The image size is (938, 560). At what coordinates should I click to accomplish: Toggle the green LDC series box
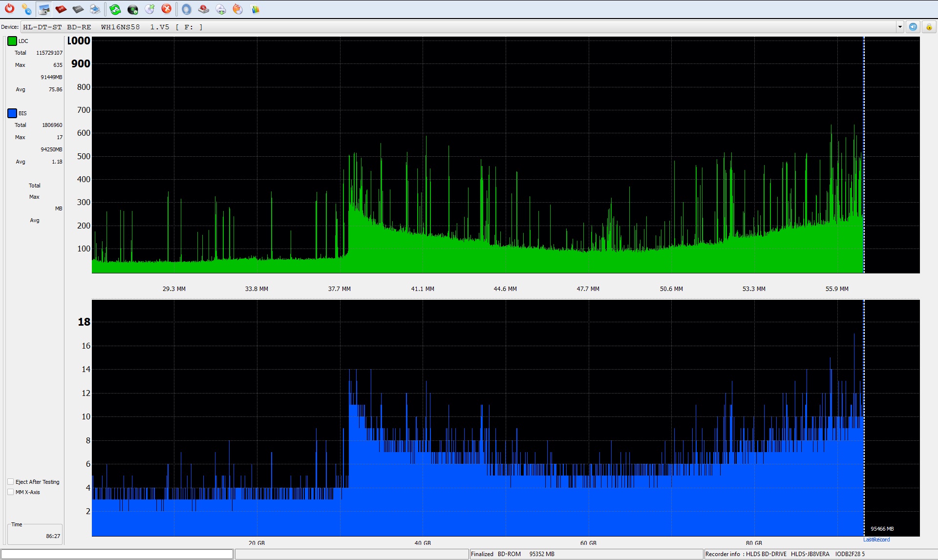click(12, 41)
